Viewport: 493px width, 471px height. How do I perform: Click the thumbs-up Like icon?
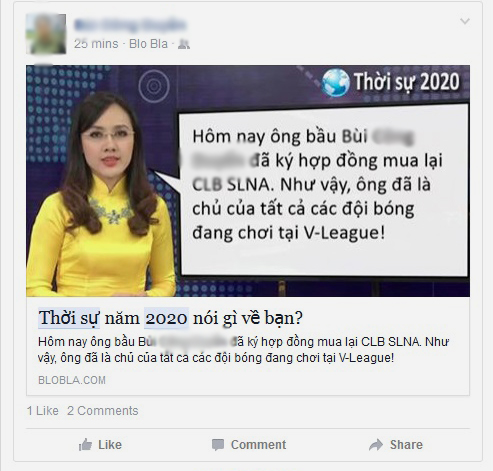click(85, 445)
